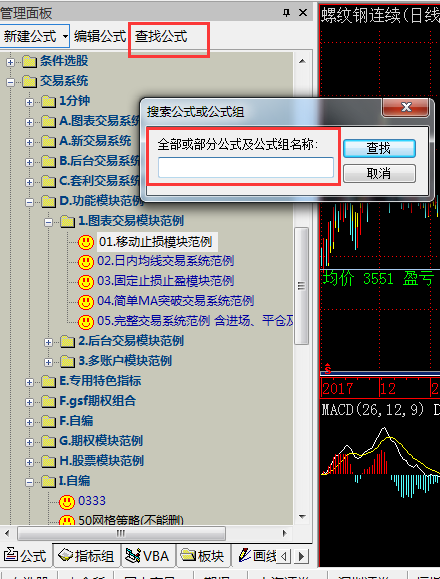Click the 取消 button in dialog
The height and width of the screenshot is (579, 440).
[379, 173]
